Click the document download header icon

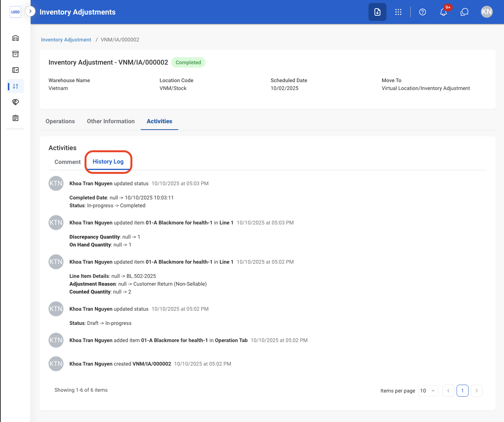point(377,12)
